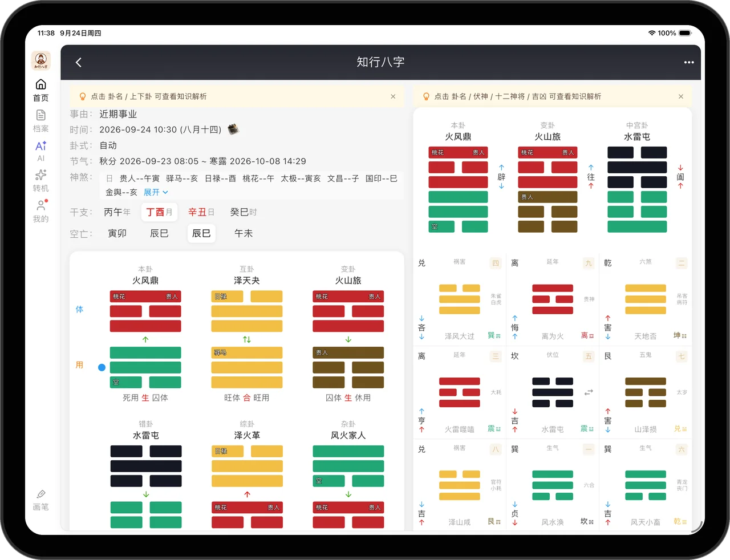Tap the 辟 label beside 本卦 hexagram
The width and height of the screenshot is (730, 560).
click(x=501, y=177)
